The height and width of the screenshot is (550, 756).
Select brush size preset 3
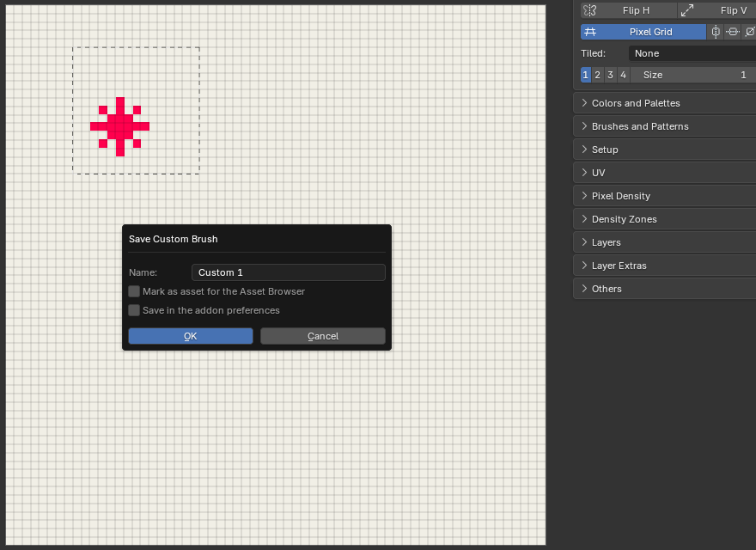pyautogui.click(x=611, y=75)
